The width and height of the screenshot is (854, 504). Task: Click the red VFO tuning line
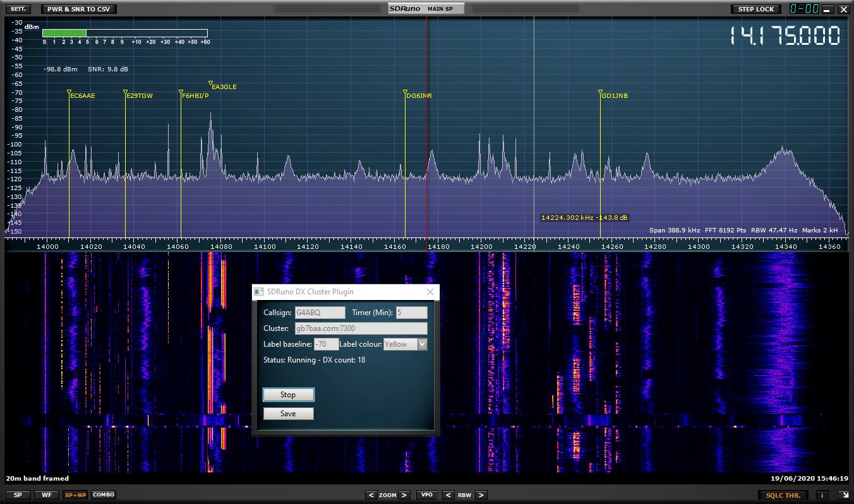coord(426,126)
